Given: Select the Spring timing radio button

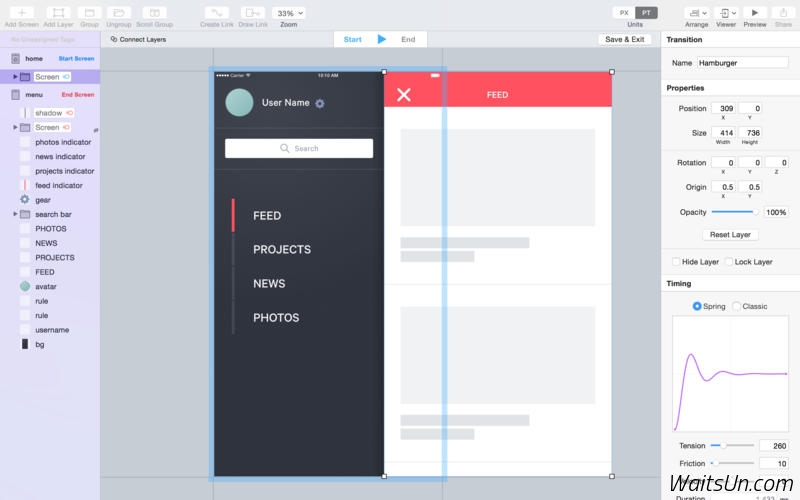Looking at the screenshot, I should click(x=697, y=306).
